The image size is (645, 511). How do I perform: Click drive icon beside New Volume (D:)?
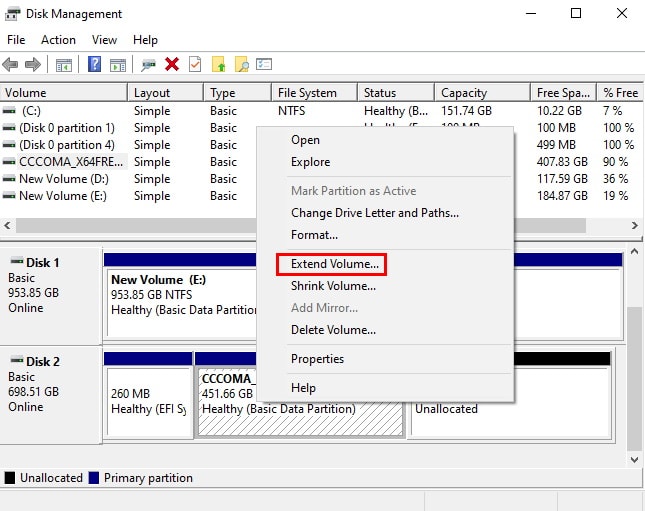click(9, 179)
